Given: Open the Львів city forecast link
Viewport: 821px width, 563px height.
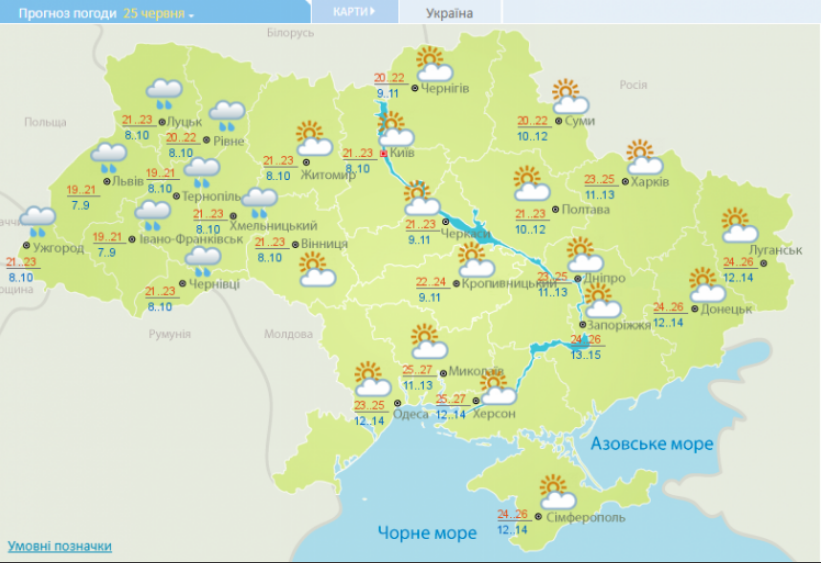Looking at the screenshot, I should (128, 181).
